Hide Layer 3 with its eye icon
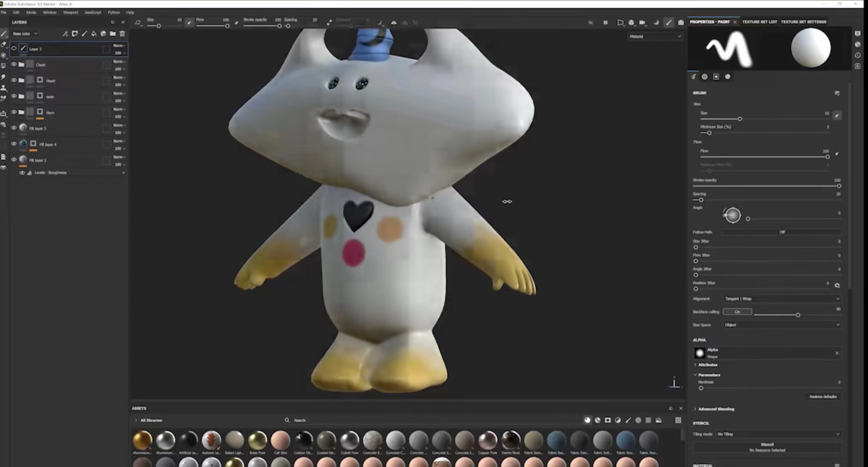The width and height of the screenshot is (868, 467). pyautogui.click(x=14, y=49)
